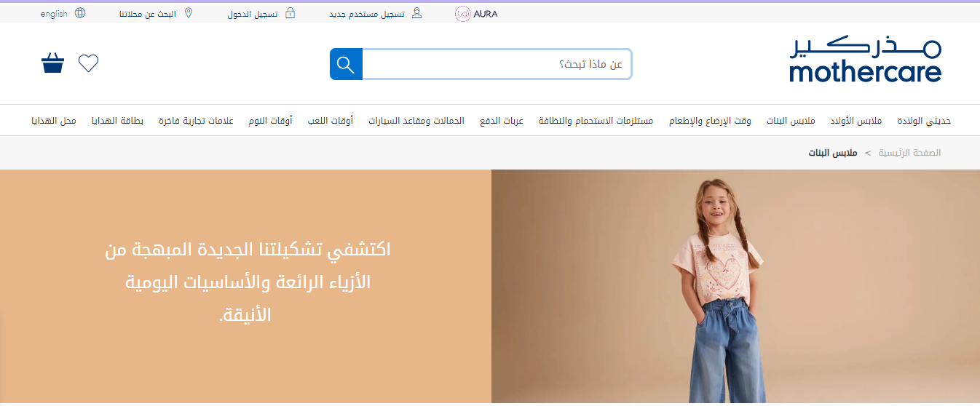Expand حديثي الولادة category menu

[924, 121]
